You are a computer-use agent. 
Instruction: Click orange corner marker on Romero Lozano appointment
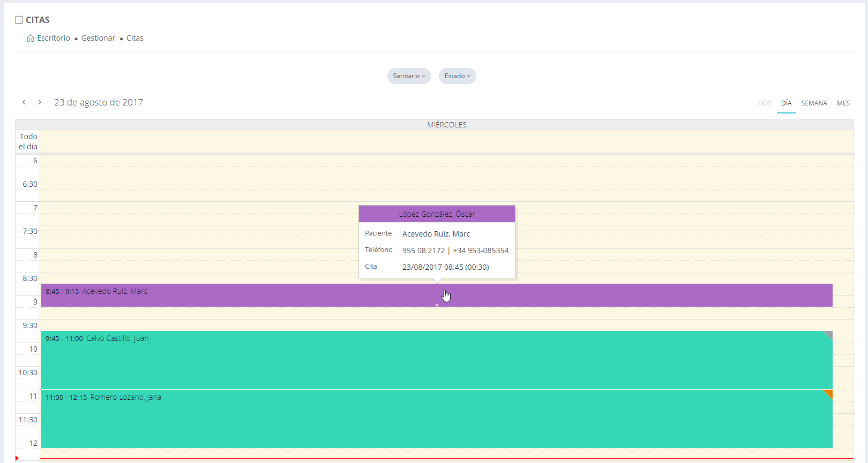pyautogui.click(x=829, y=393)
